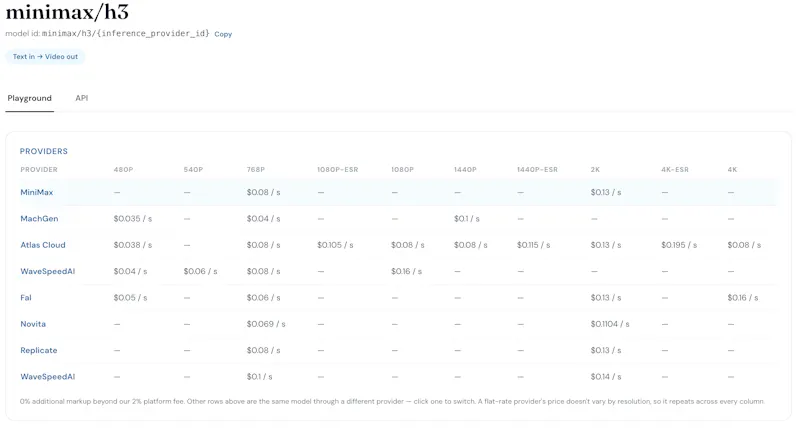Image resolution: width=800 pixels, height=428 pixels.
Task: Click the minimax/h3 page title
Action: click(x=67, y=11)
